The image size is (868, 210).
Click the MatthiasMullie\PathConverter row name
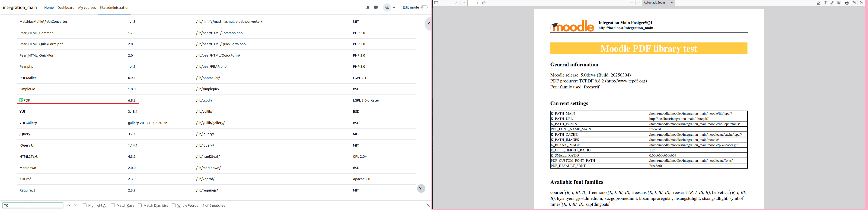(43, 22)
